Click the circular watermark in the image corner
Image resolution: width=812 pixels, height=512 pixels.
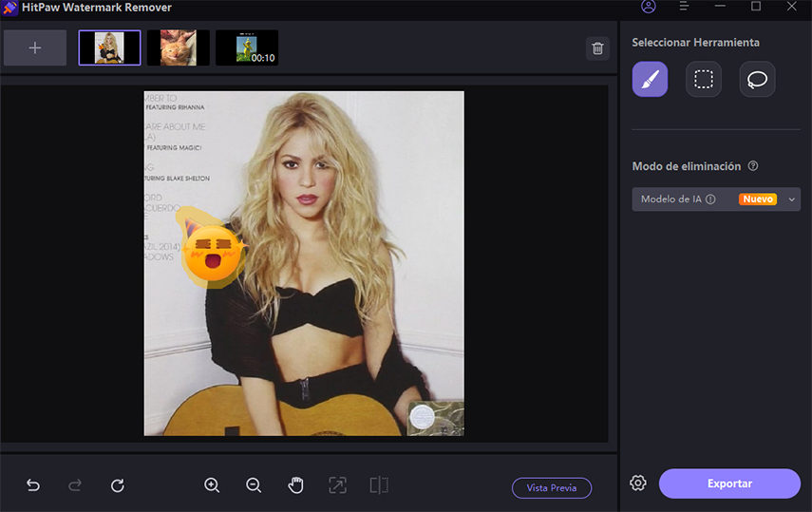click(422, 417)
